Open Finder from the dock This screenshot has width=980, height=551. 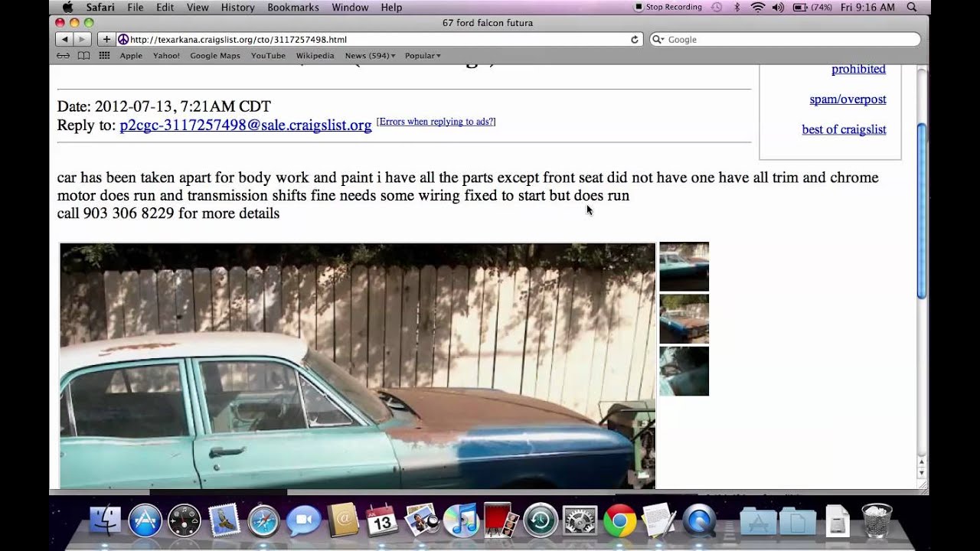pos(106,521)
